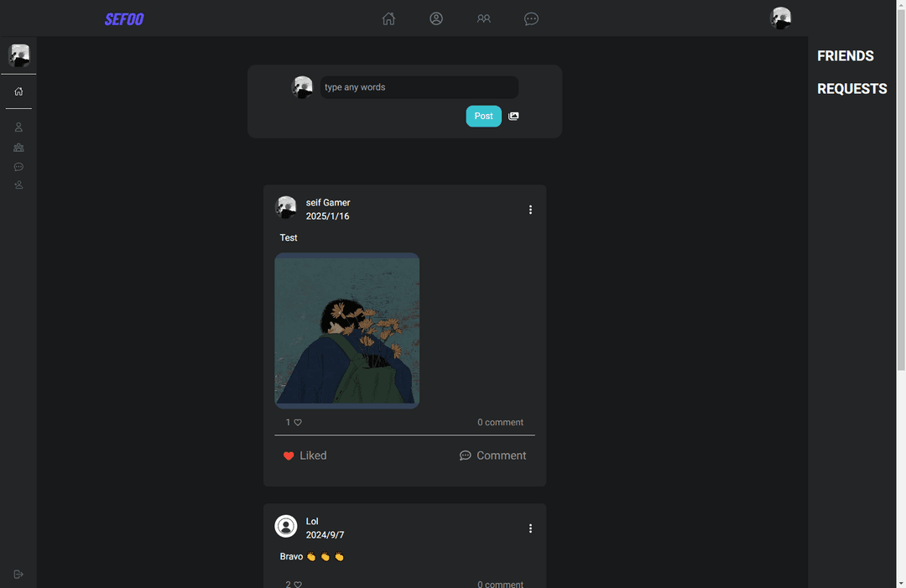This screenshot has height=588, width=906.
Task: Open Messages chat icon in the top navbar
Action: tap(531, 18)
